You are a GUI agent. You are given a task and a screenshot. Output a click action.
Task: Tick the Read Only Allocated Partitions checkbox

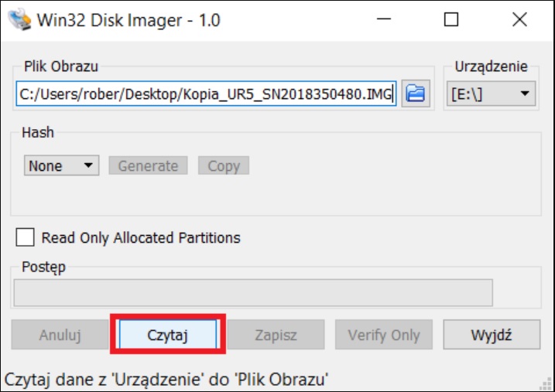(x=25, y=237)
